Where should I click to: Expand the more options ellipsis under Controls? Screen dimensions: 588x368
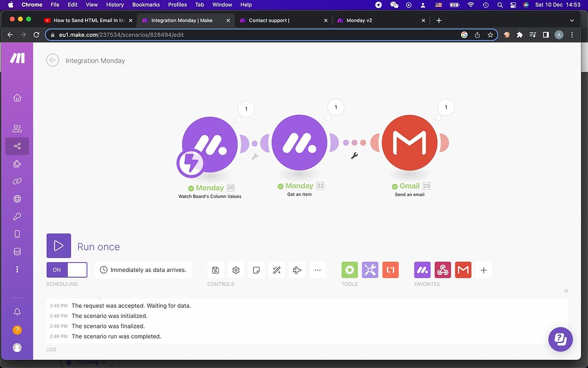point(318,270)
